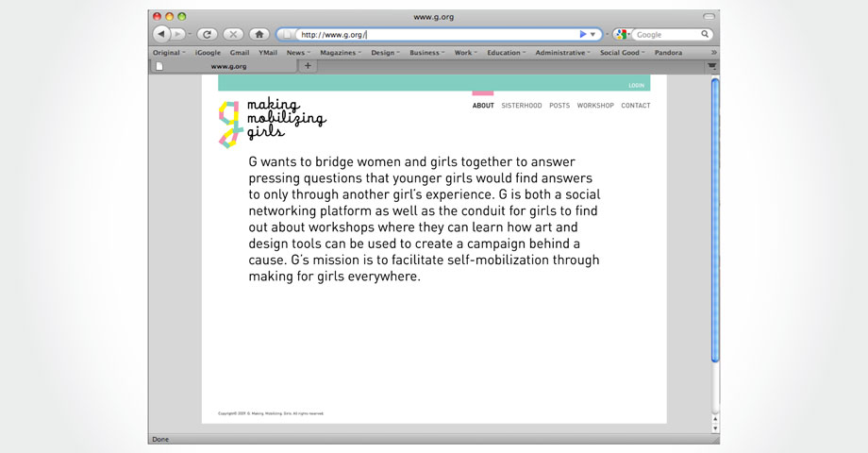Screen dimensions: 868x453
Task: Open the Magazines bookmarks folder
Action: tap(341, 53)
